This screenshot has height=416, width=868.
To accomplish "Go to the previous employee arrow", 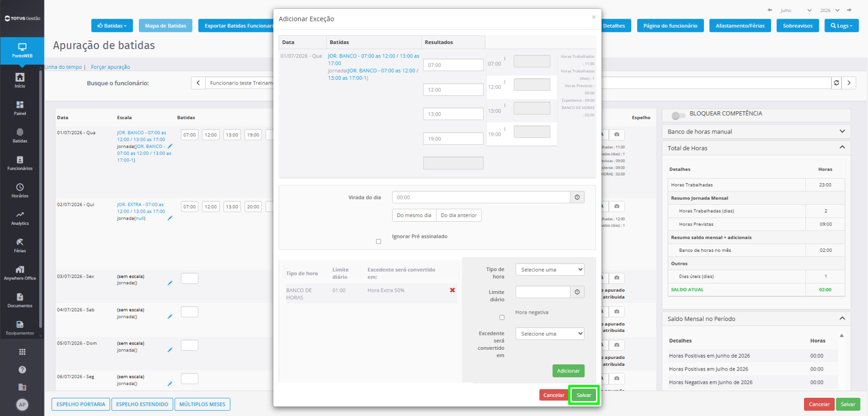I will coord(198,83).
